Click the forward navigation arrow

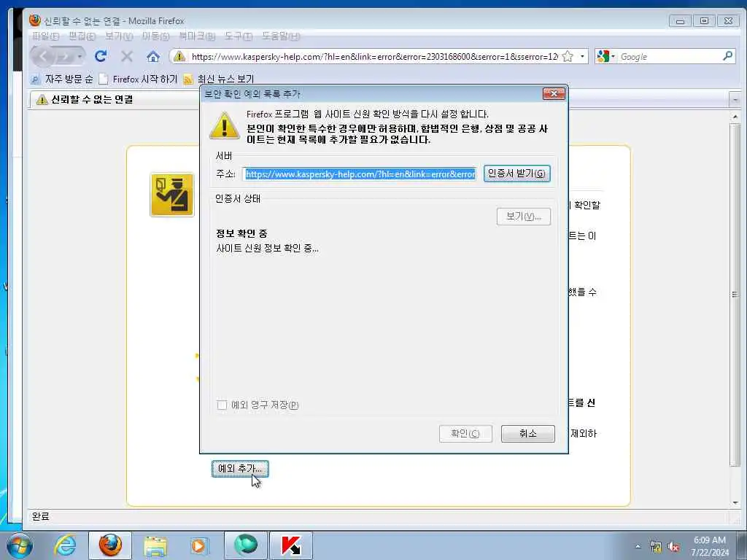[65, 57]
